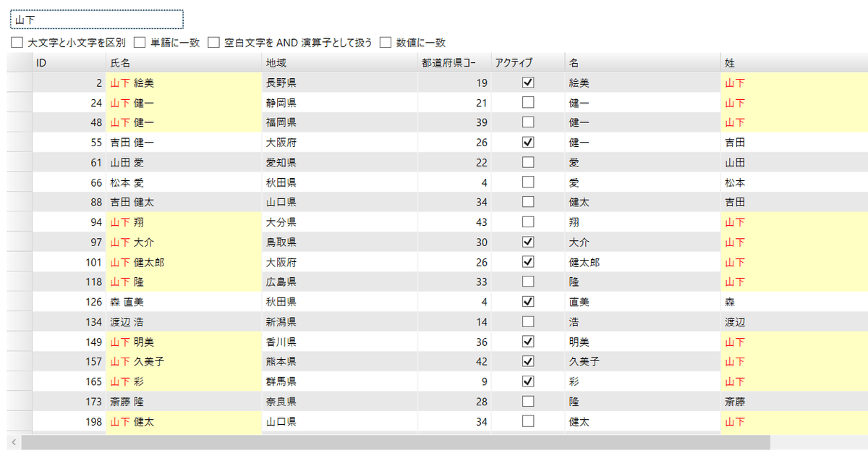Enable the 単語に一致 checkbox
Viewport: 868px width, 456px height.
(140, 42)
